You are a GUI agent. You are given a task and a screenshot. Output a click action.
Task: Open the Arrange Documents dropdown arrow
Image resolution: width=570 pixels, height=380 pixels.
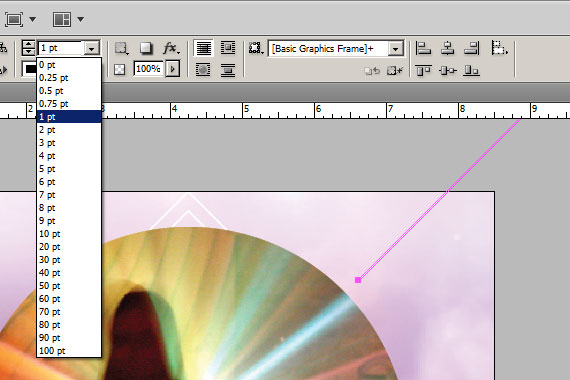(x=81, y=19)
